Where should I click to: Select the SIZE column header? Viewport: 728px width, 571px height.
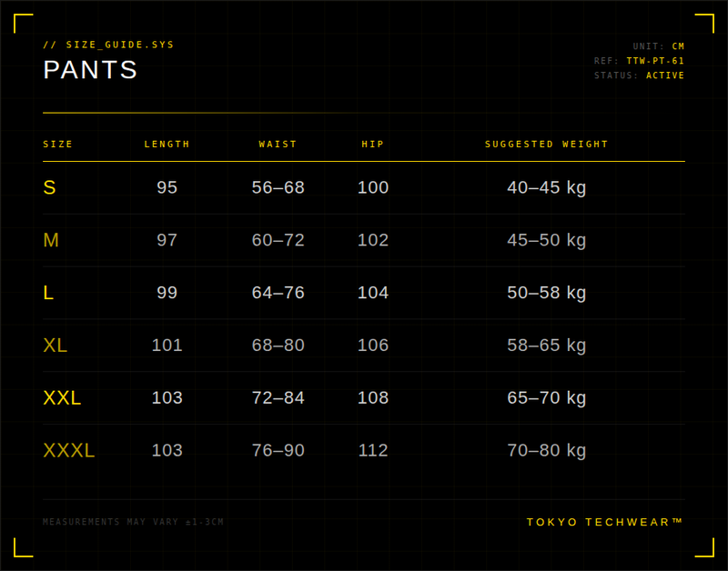pyautogui.click(x=57, y=145)
